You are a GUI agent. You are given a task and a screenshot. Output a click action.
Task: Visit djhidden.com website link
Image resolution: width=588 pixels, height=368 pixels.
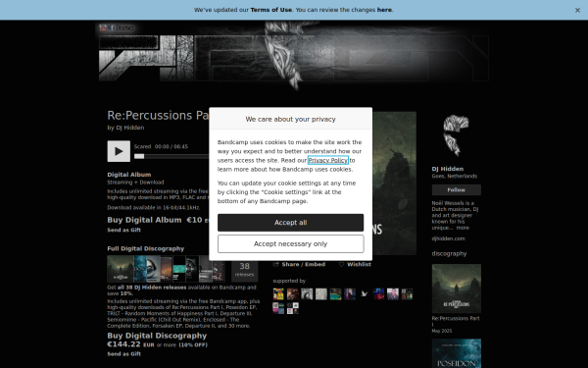pos(448,238)
